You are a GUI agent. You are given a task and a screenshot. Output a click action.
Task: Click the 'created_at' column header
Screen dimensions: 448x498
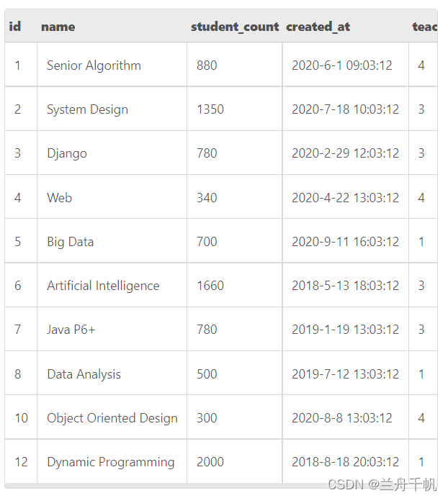click(318, 27)
